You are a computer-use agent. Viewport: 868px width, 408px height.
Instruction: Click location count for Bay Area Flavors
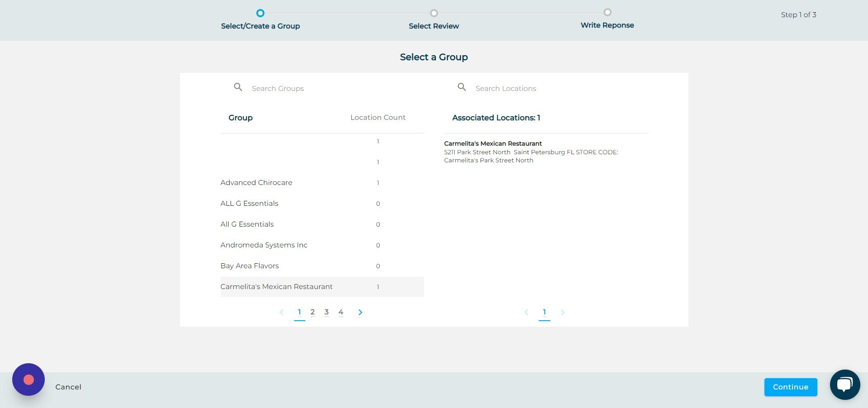click(378, 266)
